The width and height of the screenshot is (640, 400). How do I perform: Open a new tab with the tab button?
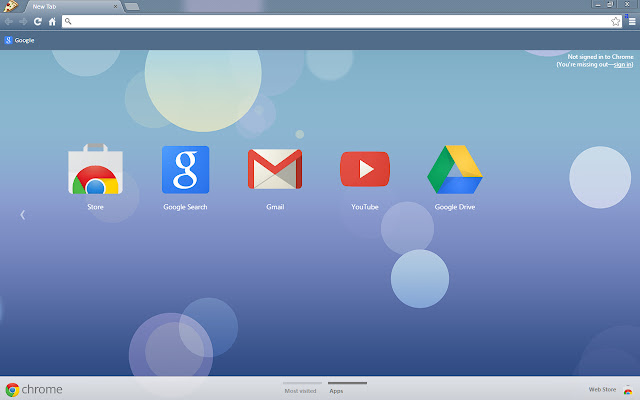click(x=131, y=7)
